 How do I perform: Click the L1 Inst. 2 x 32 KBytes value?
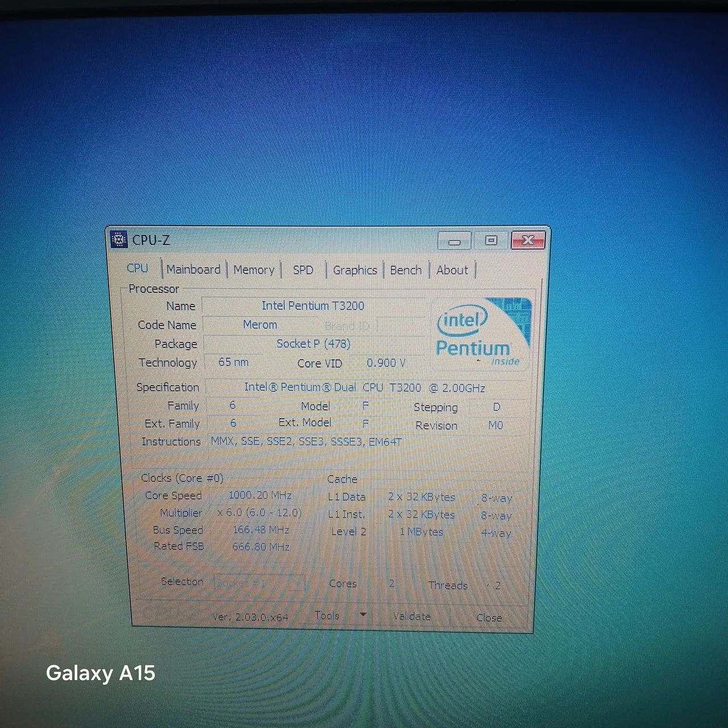pyautogui.click(x=421, y=515)
